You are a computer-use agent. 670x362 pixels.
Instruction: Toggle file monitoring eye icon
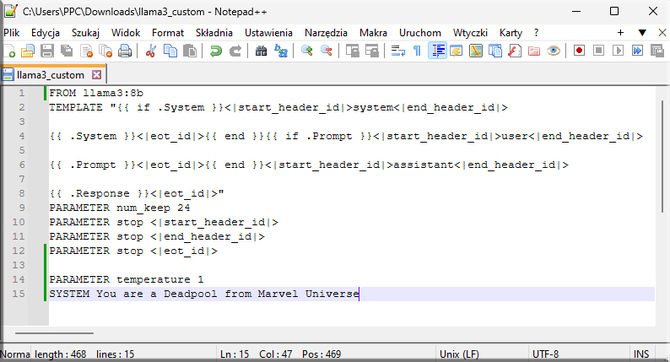553,51
